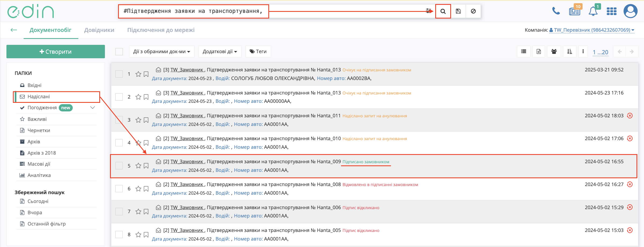Open the 'Додаткові дії' dropdown
644x247 pixels.
pyautogui.click(x=220, y=52)
